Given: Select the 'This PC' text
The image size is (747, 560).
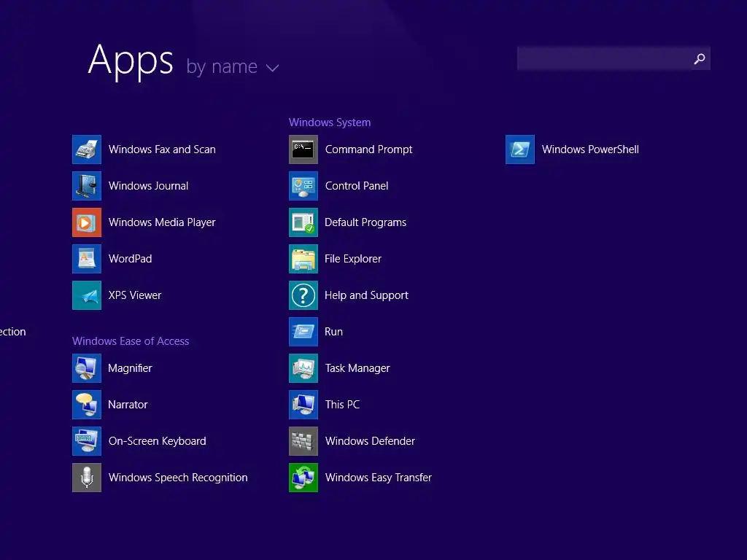Looking at the screenshot, I should [x=342, y=405].
